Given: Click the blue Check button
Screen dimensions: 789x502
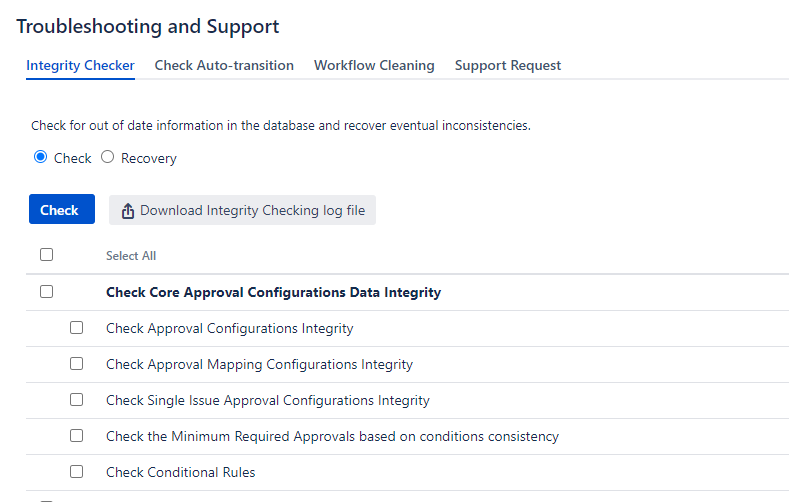Looking at the screenshot, I should [62, 209].
